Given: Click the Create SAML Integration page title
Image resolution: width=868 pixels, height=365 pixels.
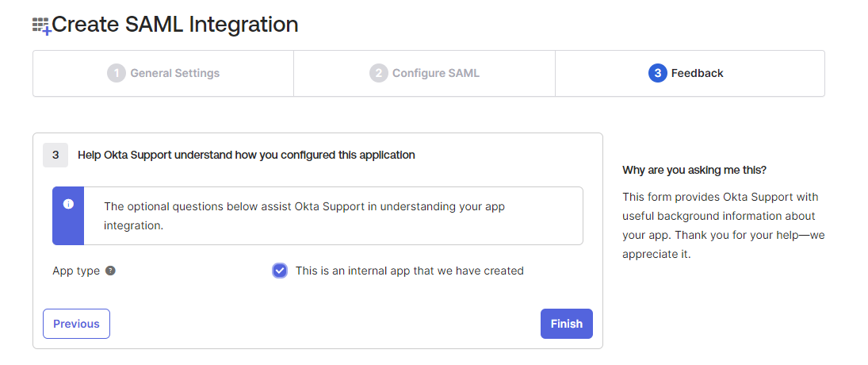Looking at the screenshot, I should tap(174, 25).
